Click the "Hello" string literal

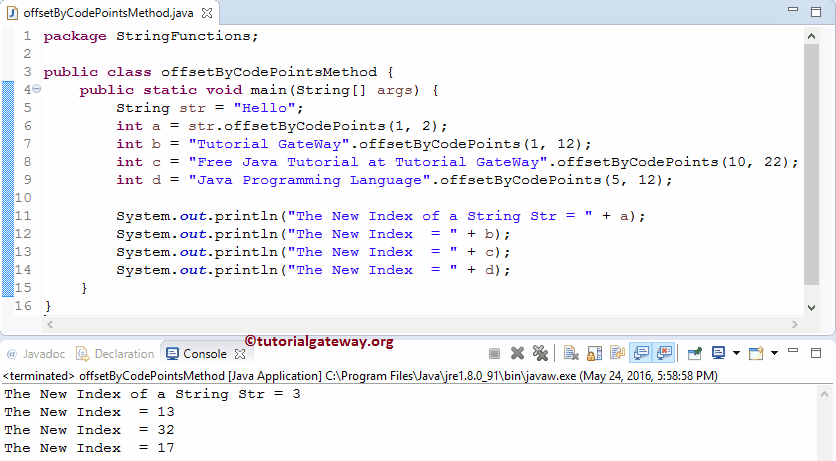(264, 108)
